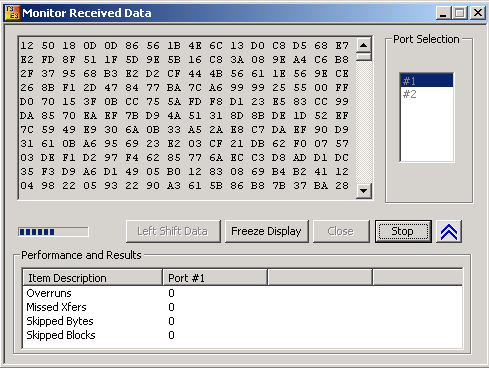Viewport: 489px width, 368px height.
Task: Select the Skipped Bytes row
Action: tap(242, 321)
